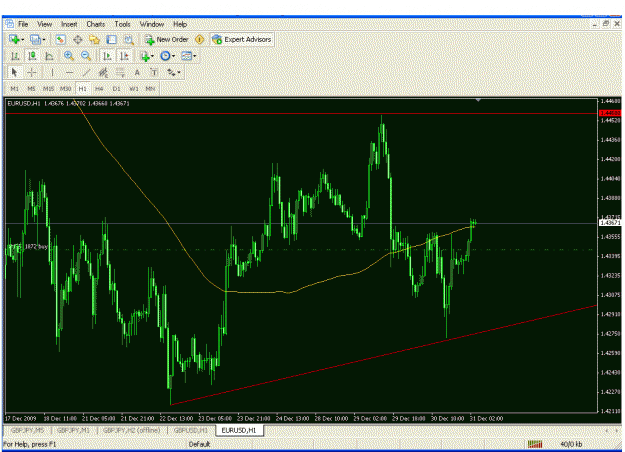Open the File menu

tap(23, 24)
